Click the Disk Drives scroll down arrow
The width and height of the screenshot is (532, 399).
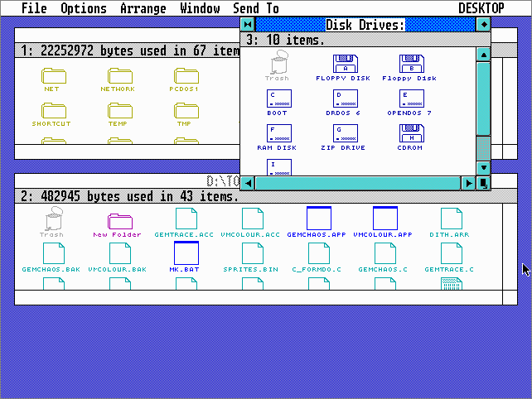pyautogui.click(x=483, y=166)
